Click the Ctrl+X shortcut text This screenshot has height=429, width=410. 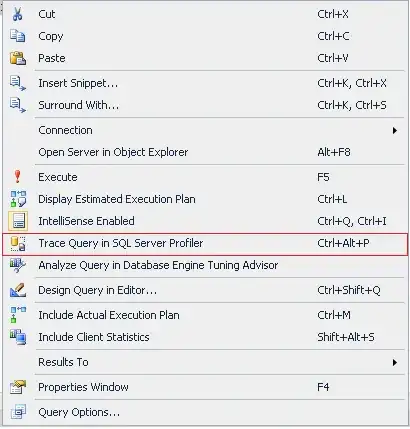point(333,14)
